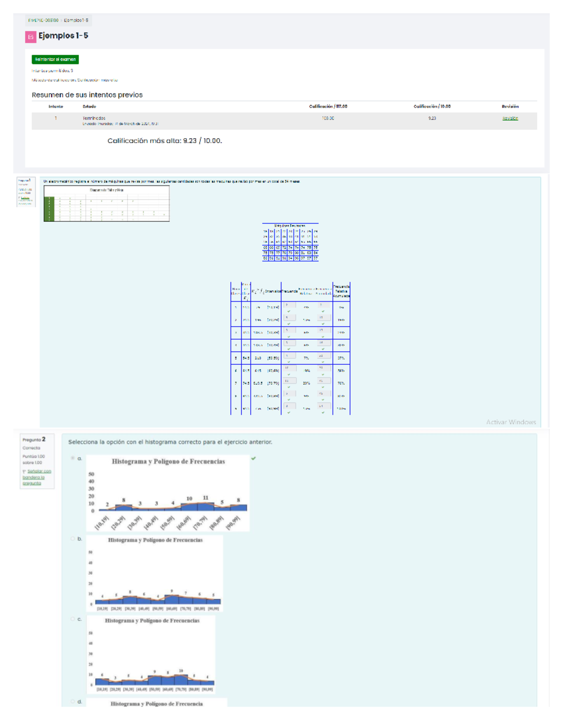Choose radio option c histogram
The height and width of the screenshot is (728, 563).
[73, 619]
